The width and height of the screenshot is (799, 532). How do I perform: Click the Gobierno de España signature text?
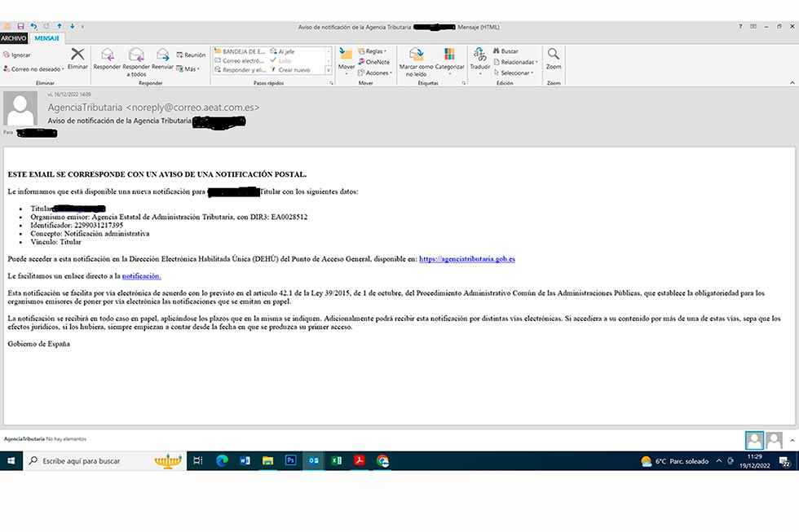[39, 344]
